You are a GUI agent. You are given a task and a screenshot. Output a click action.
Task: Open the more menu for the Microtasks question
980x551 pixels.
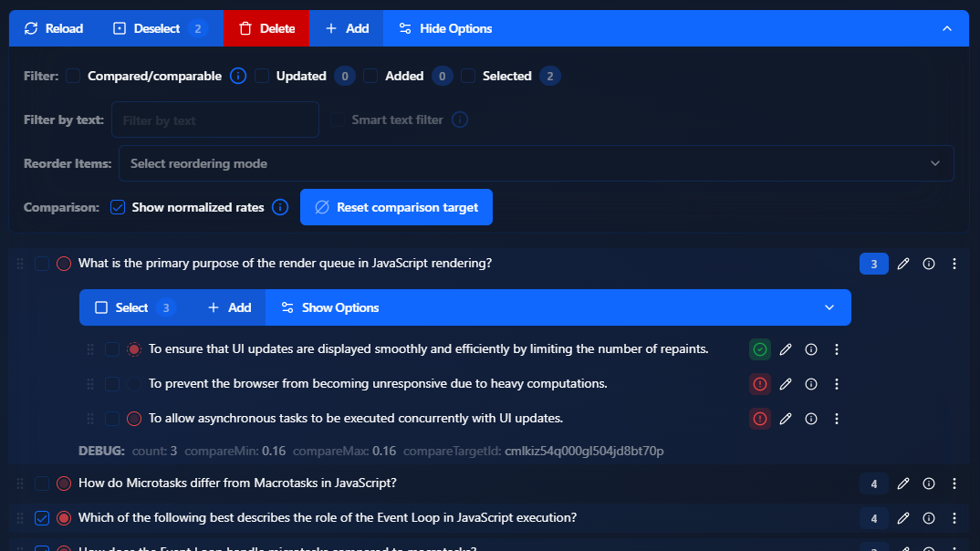tap(954, 483)
